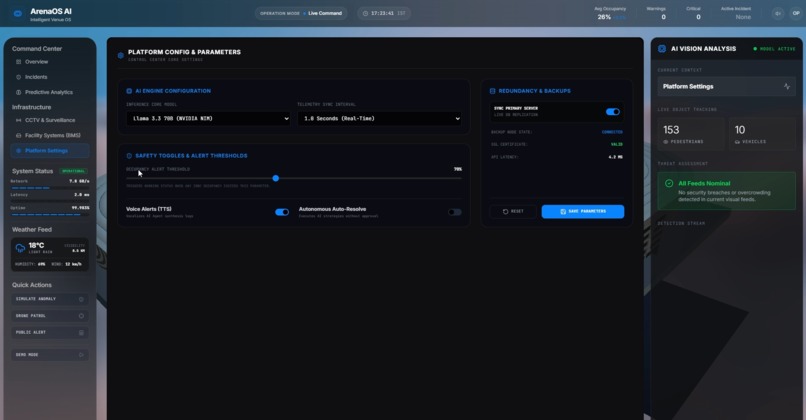Click the 153 pedestrians count
The width and height of the screenshot is (806, 420).
671,130
